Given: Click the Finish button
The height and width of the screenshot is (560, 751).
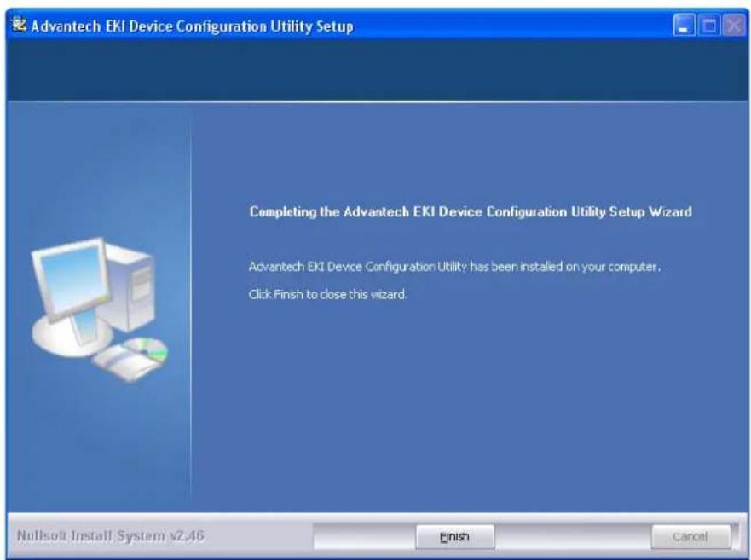Looking at the screenshot, I should point(454,536).
